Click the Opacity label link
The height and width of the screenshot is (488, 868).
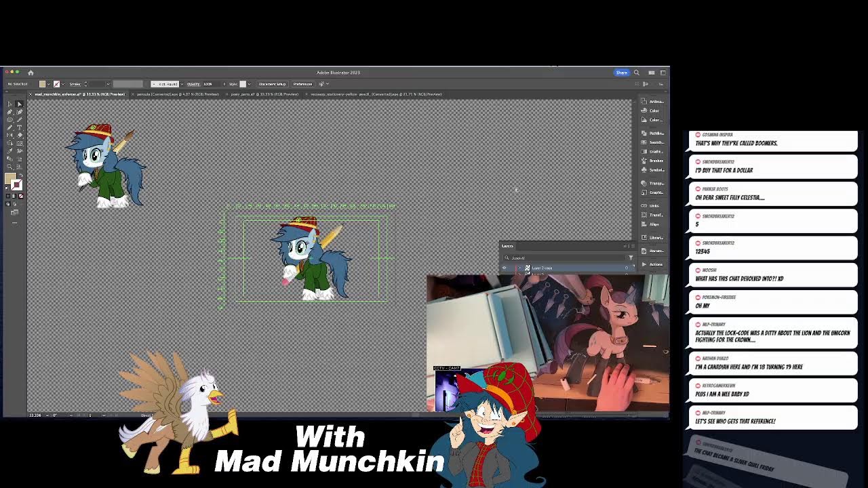coord(193,84)
